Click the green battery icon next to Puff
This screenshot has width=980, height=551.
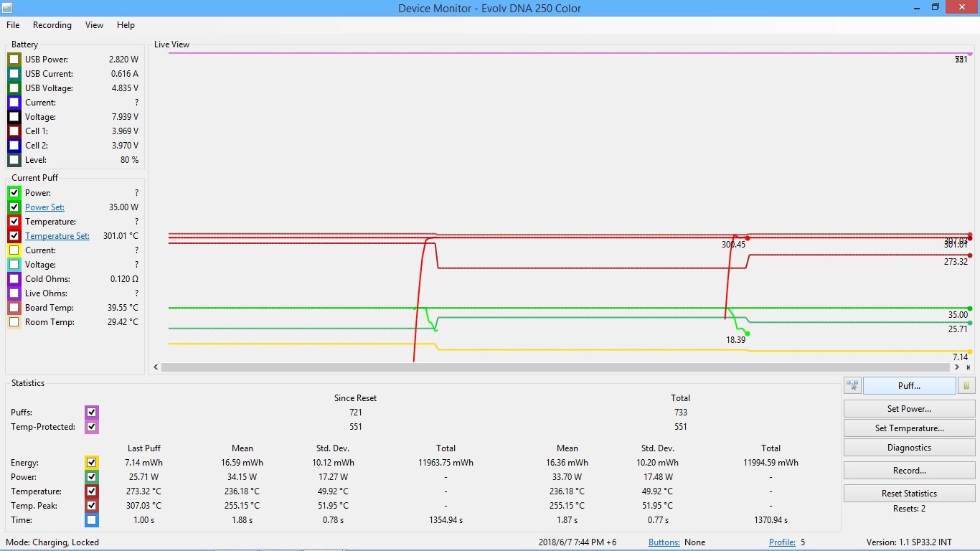tap(966, 385)
